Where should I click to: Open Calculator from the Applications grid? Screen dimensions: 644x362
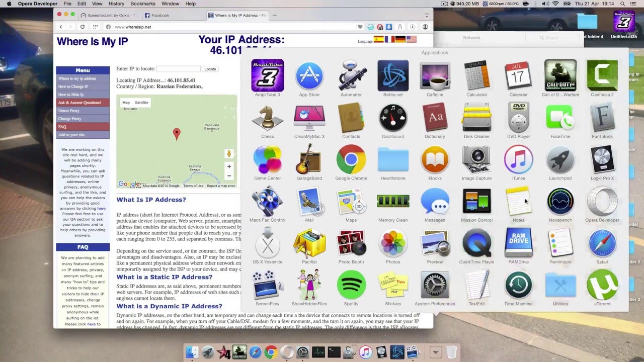(x=476, y=75)
